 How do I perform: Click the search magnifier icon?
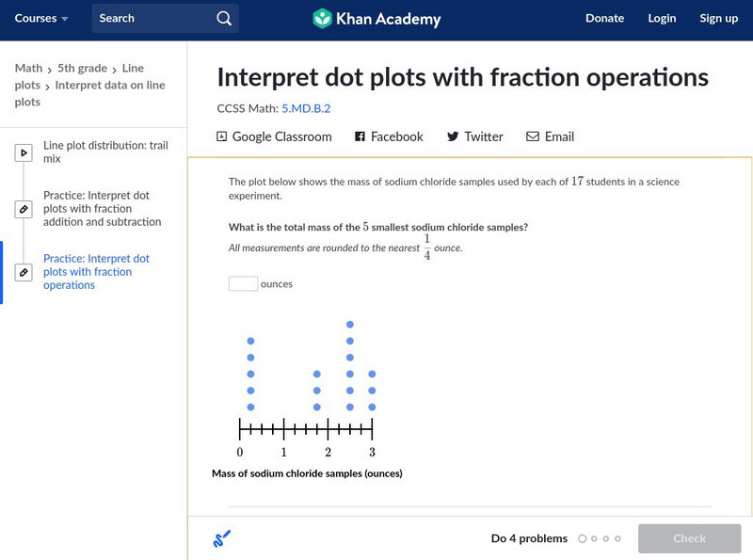click(x=223, y=18)
